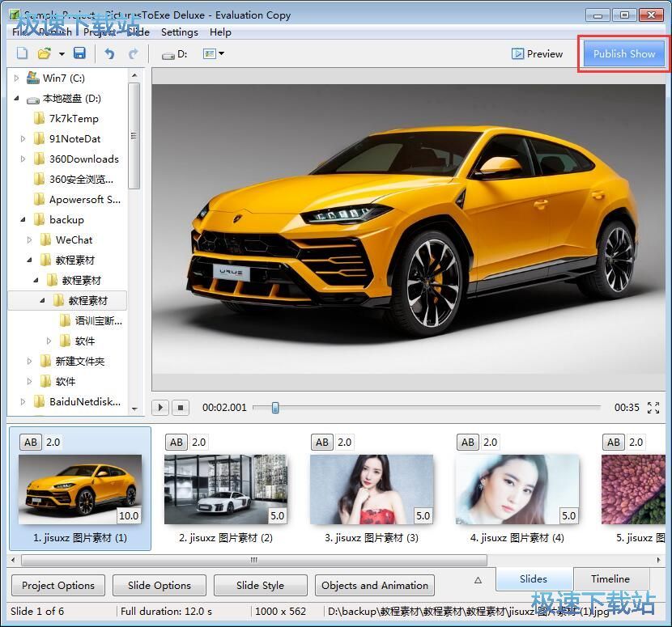Select slide 4 thumbnail

(517, 489)
